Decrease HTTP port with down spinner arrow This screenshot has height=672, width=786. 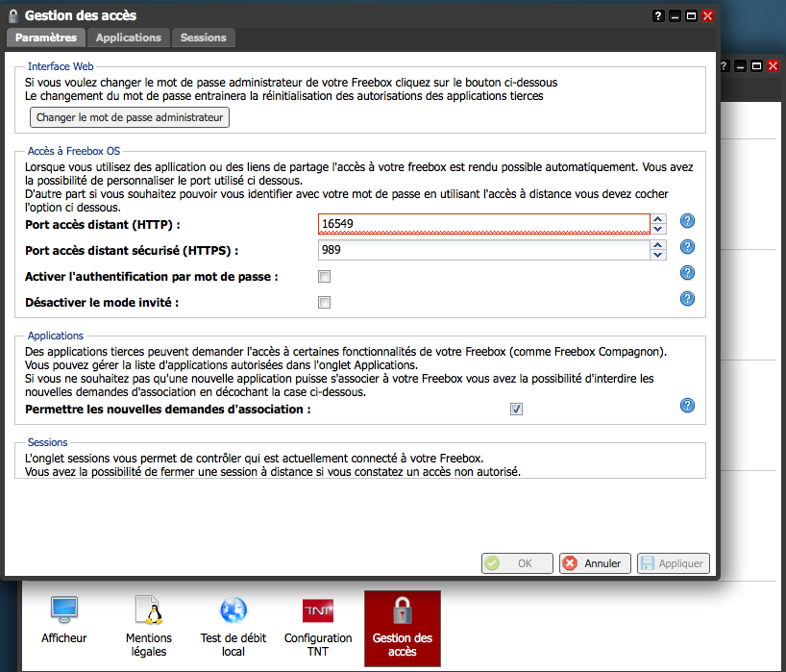(658, 229)
